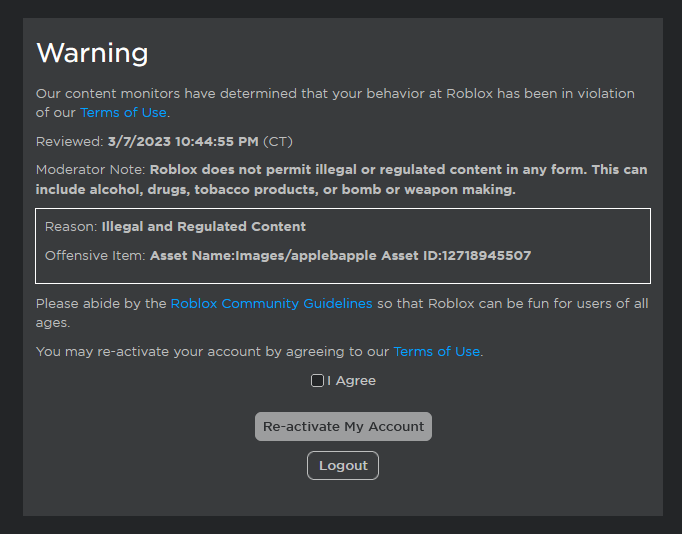
Task: Click the reason text Illegal and Regulated Content
Action: tap(204, 227)
